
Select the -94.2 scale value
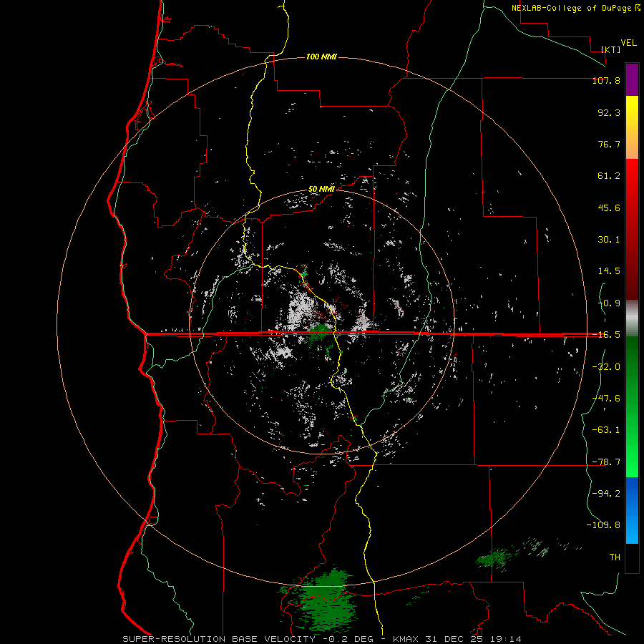tap(606, 494)
